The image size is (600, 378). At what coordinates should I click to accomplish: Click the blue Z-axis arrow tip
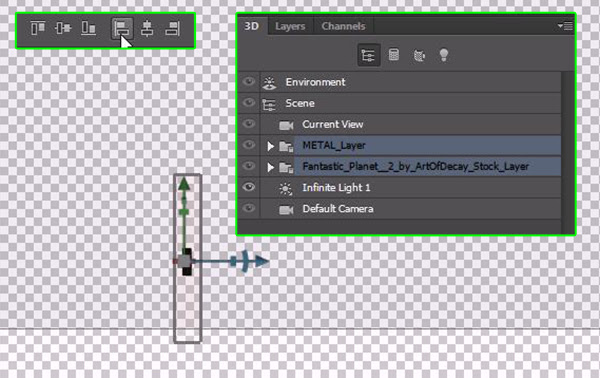262,261
